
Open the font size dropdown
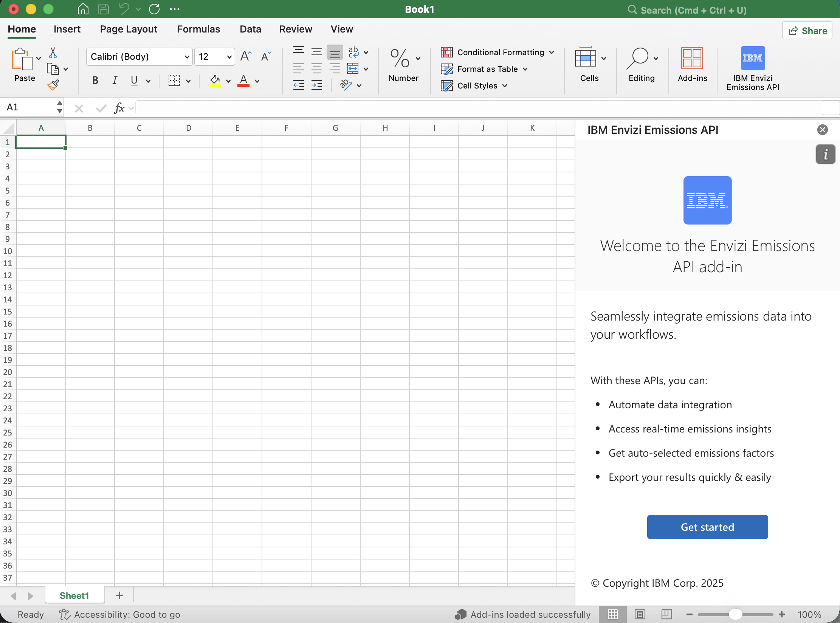(x=229, y=57)
